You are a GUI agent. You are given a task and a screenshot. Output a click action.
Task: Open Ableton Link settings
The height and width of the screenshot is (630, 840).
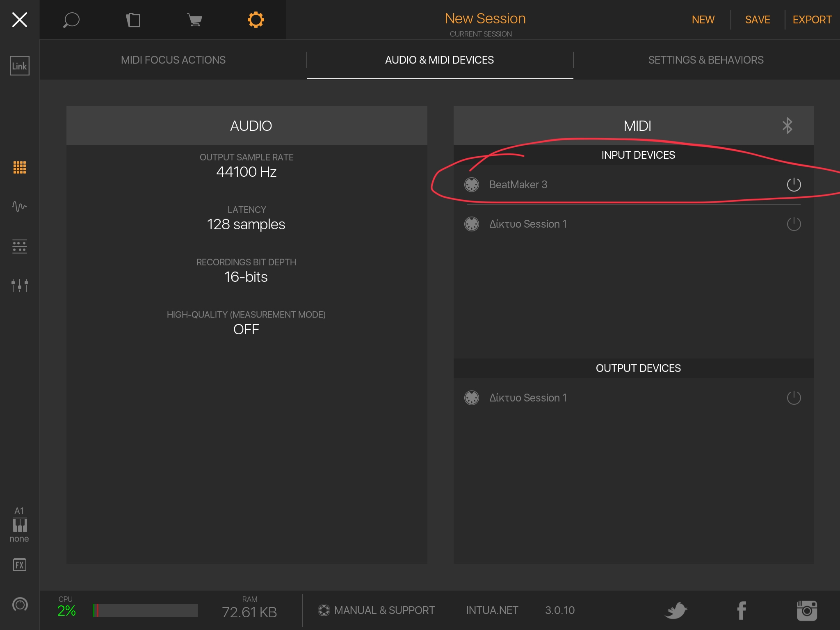(x=20, y=66)
